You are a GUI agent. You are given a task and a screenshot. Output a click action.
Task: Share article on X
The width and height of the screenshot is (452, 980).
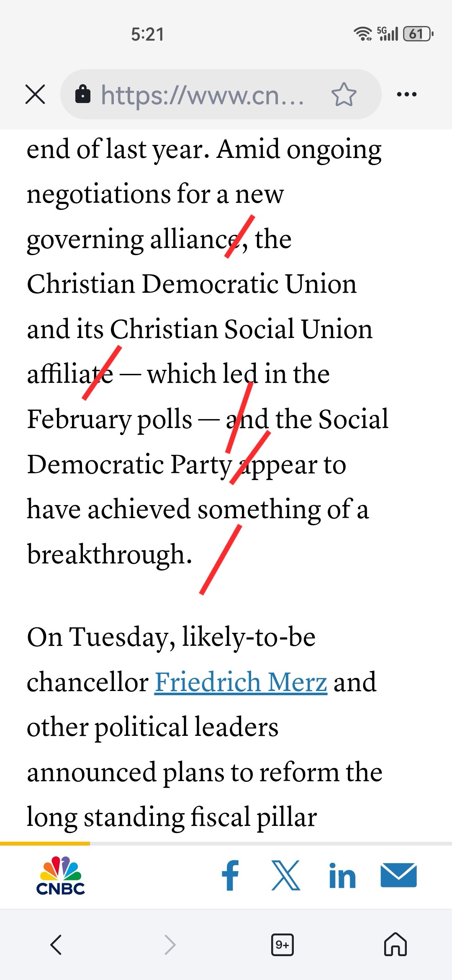(286, 875)
